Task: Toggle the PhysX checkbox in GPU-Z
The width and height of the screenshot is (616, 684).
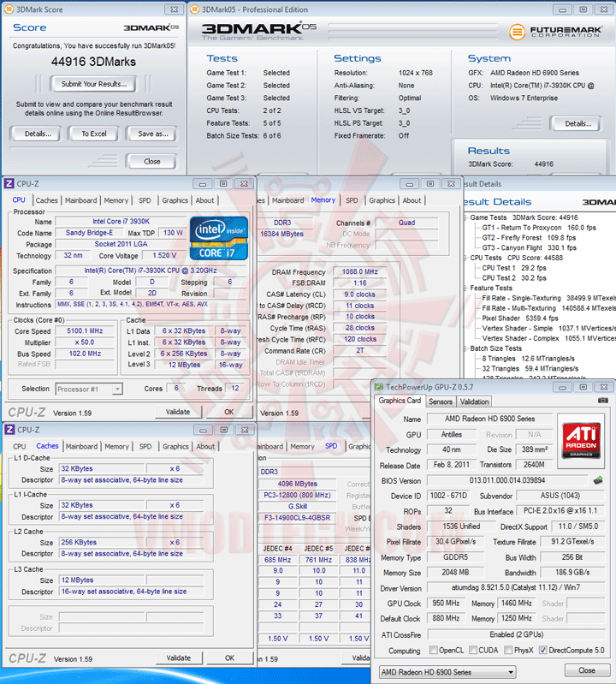Action: click(508, 650)
